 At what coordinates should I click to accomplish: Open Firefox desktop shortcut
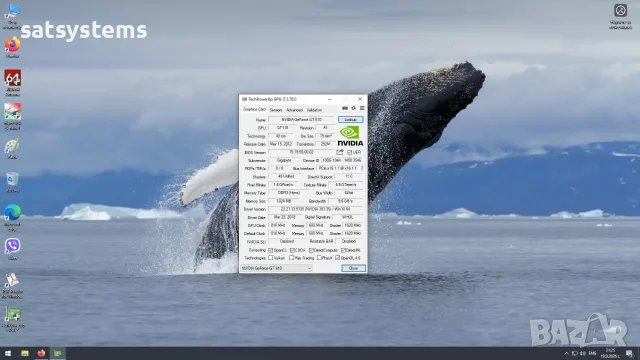(13, 47)
